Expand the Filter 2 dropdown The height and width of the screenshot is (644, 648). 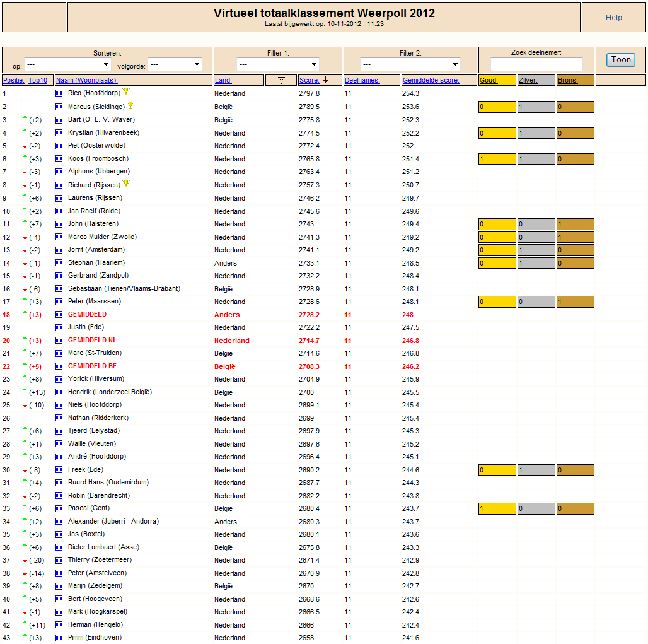click(x=410, y=64)
